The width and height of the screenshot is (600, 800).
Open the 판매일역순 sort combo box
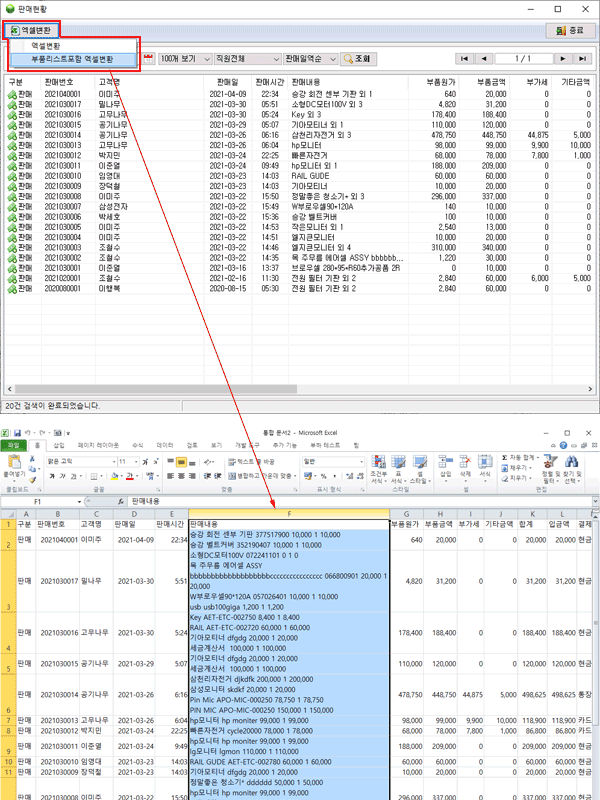(x=311, y=59)
